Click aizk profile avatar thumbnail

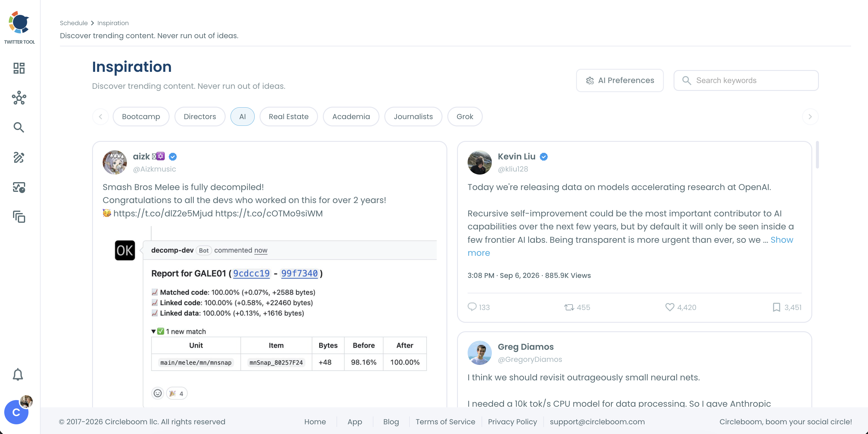click(114, 162)
